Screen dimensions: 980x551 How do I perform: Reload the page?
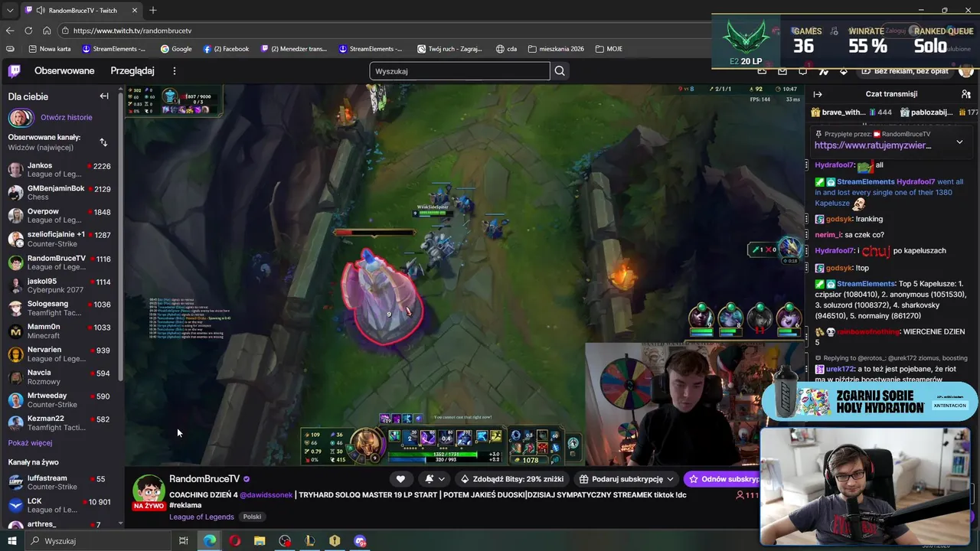point(28,31)
